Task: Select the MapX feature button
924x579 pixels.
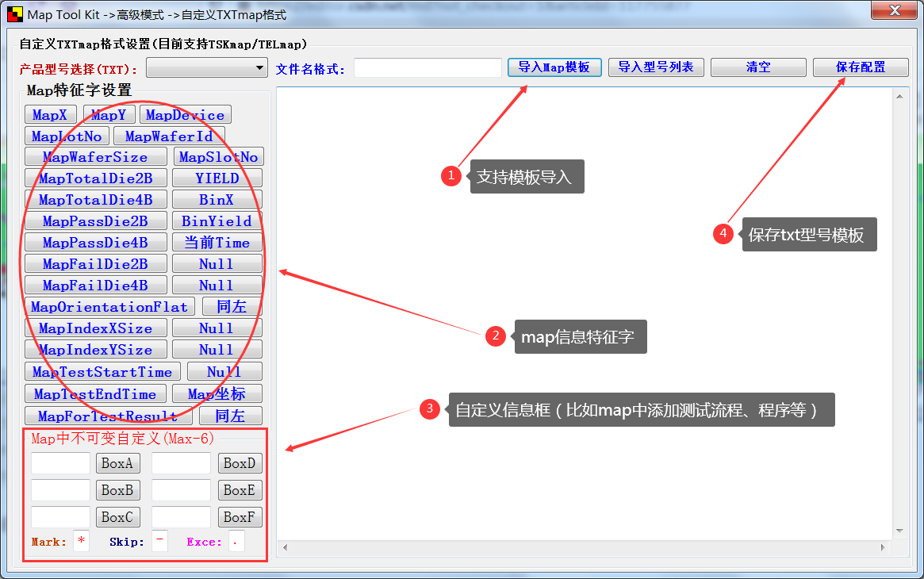Action: click(x=50, y=114)
